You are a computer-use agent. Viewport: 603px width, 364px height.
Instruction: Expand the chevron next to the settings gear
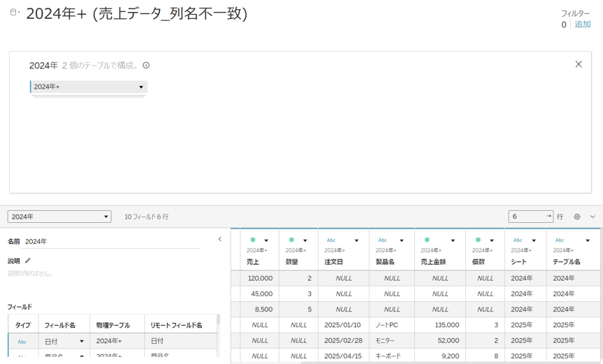click(x=593, y=217)
